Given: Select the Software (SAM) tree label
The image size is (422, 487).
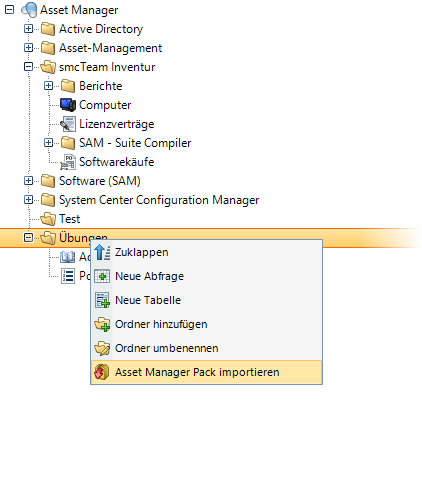Looking at the screenshot, I should click(100, 181).
